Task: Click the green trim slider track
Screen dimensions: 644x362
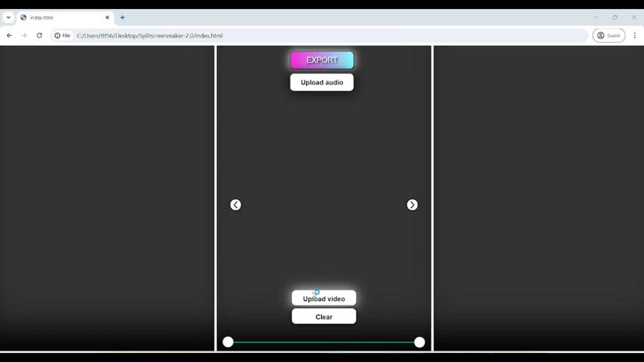Action: pos(324,342)
